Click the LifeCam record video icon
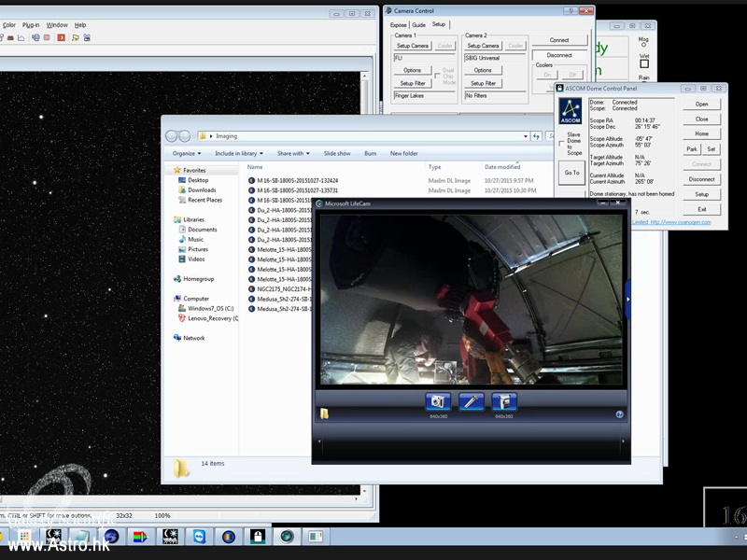 click(x=503, y=401)
